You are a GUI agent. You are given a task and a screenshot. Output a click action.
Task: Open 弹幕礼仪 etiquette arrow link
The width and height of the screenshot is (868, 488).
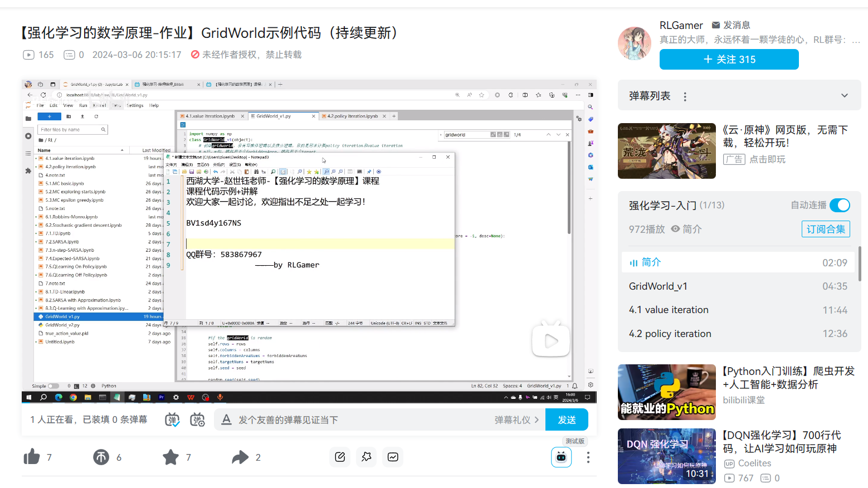point(516,420)
